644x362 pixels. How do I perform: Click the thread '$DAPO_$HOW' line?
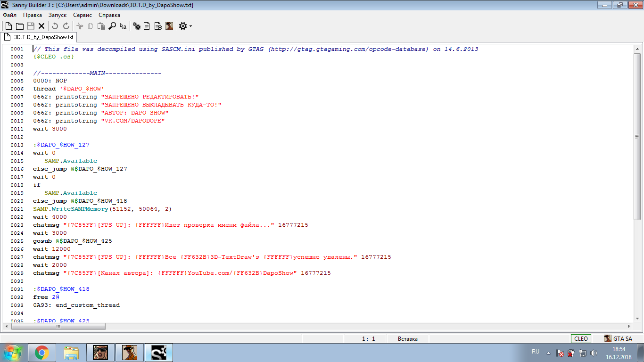(68, 89)
